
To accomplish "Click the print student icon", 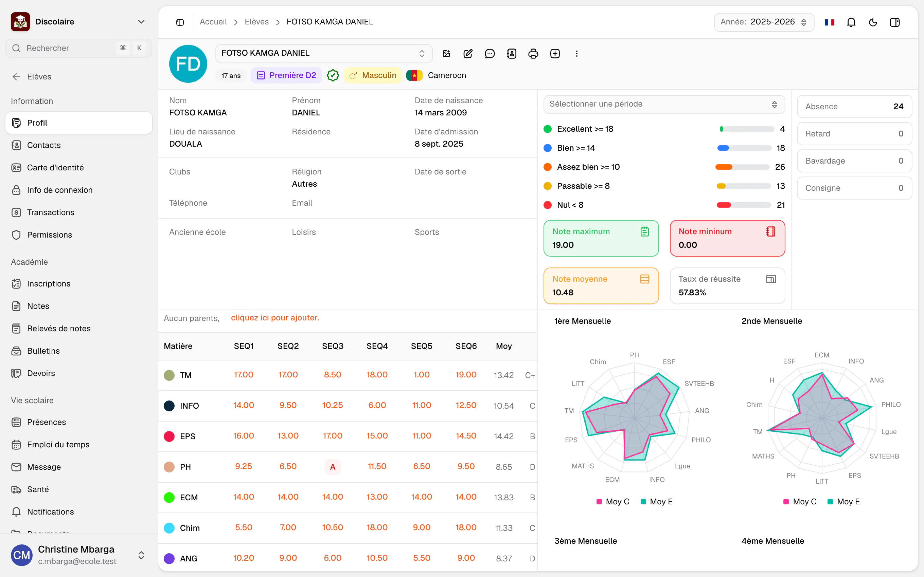I will click(533, 53).
